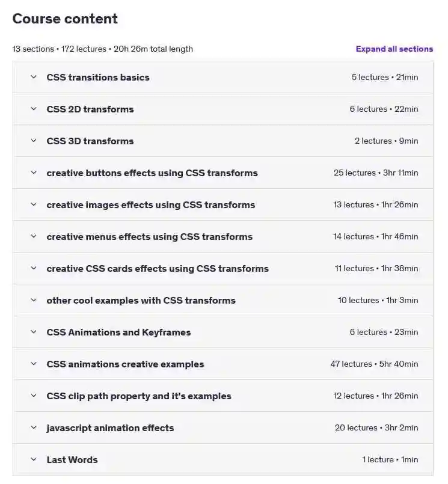Expand the CSS 3D transforms chevron arrow

(34, 141)
